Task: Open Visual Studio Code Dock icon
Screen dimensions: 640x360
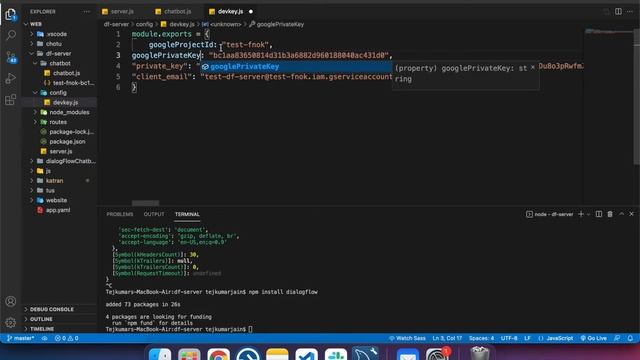Action: tap(307, 354)
